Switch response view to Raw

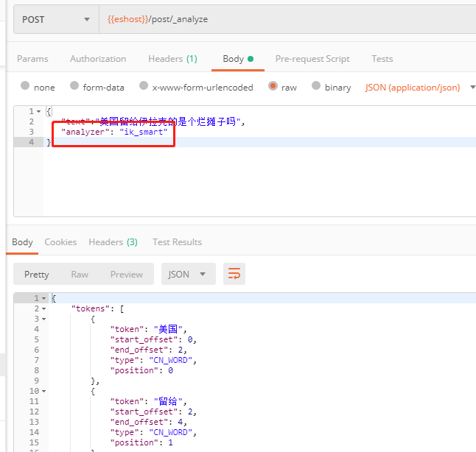(80, 275)
